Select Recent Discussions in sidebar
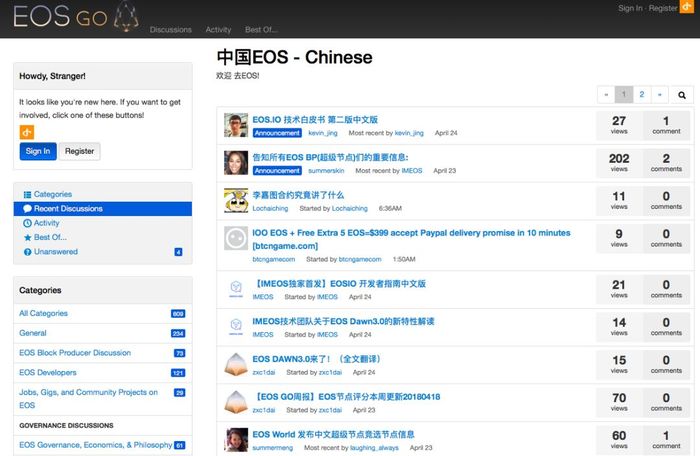700x456 pixels. coord(103,209)
